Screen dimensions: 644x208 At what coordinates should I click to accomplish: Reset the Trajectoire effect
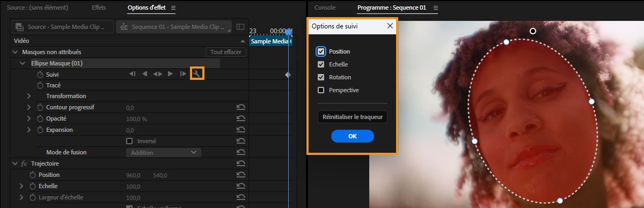click(x=241, y=164)
